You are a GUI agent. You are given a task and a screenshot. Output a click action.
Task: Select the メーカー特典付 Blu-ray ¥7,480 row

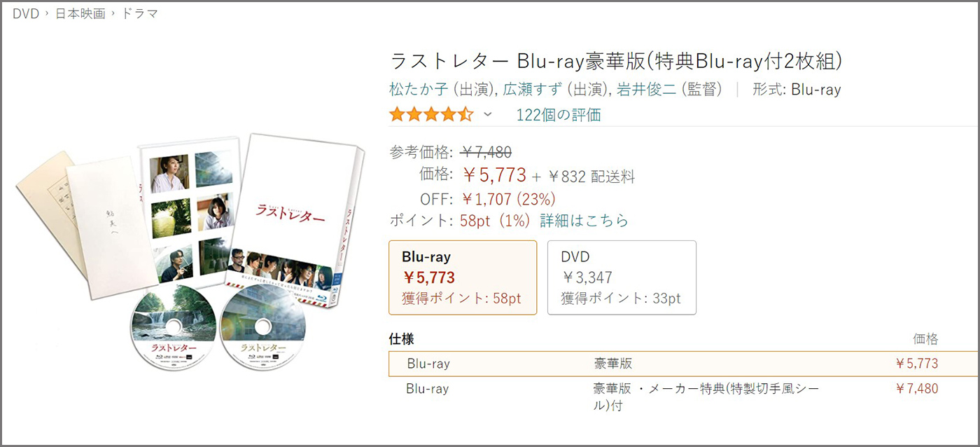[x=684, y=396]
